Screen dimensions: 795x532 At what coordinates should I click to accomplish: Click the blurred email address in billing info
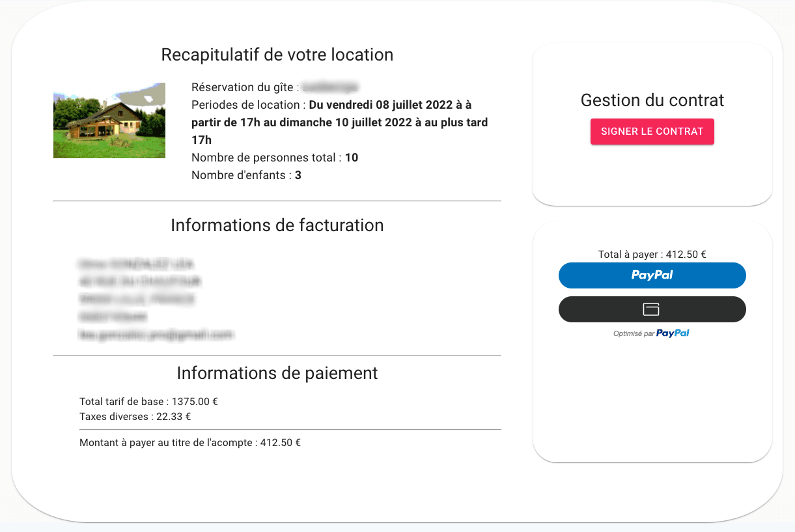click(156, 335)
